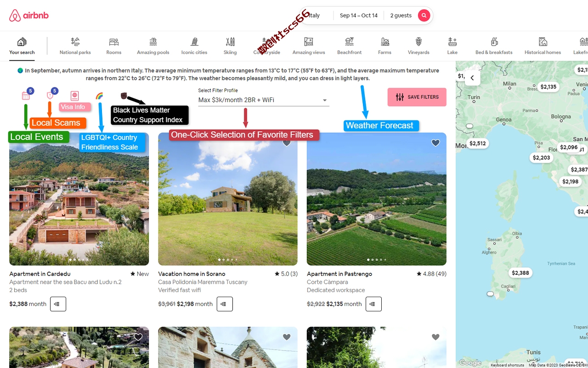Open the LGBTQI+ rainbow friendliness icon
The height and width of the screenshot is (368, 588).
99,96
